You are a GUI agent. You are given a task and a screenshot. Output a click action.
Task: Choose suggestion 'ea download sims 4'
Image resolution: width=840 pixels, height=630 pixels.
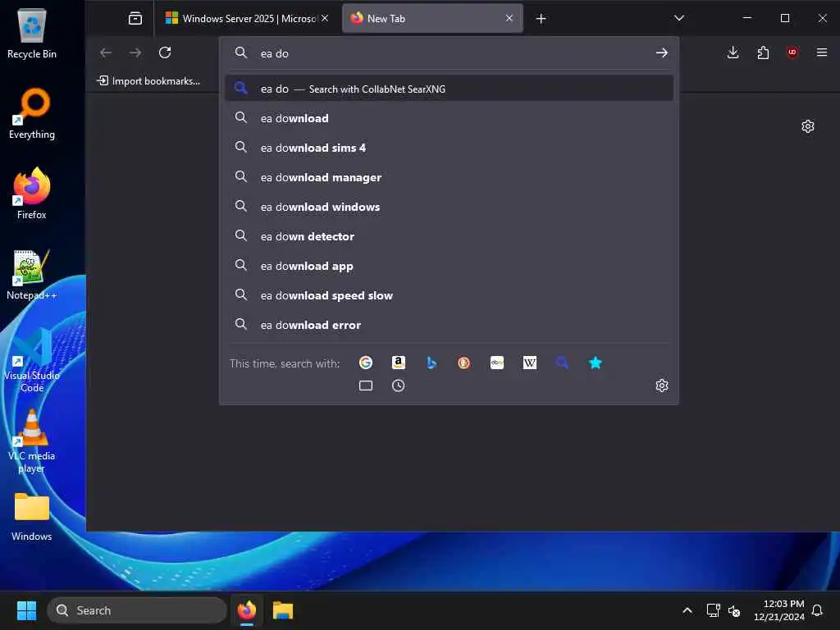[x=449, y=148]
